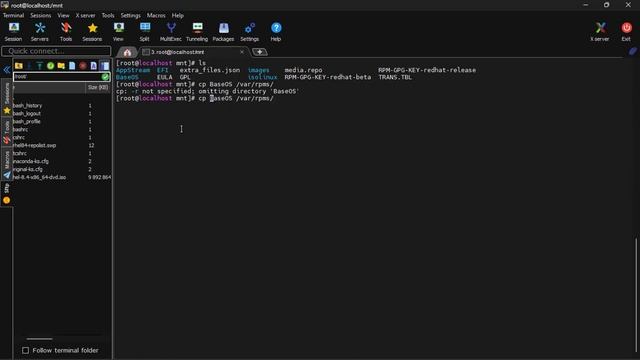Viewport: 640px width, 360px height.
Task: Click the SFTP panel horizontal scrollbar
Action: 39,339
